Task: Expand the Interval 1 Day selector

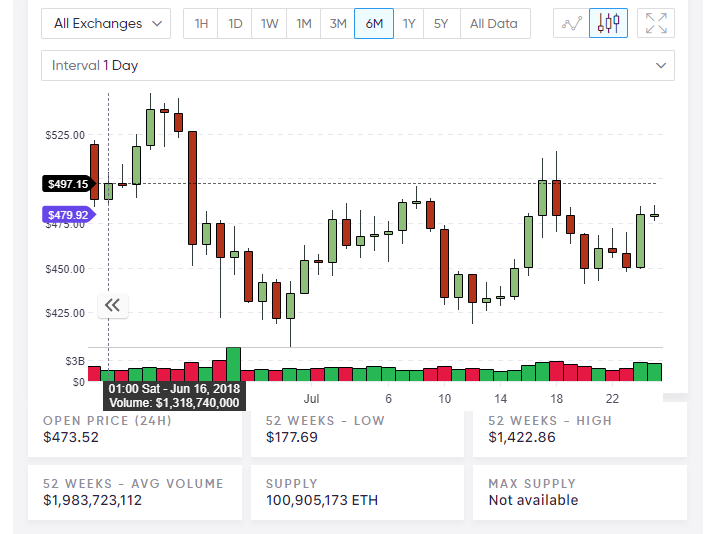Action: [x=357, y=65]
